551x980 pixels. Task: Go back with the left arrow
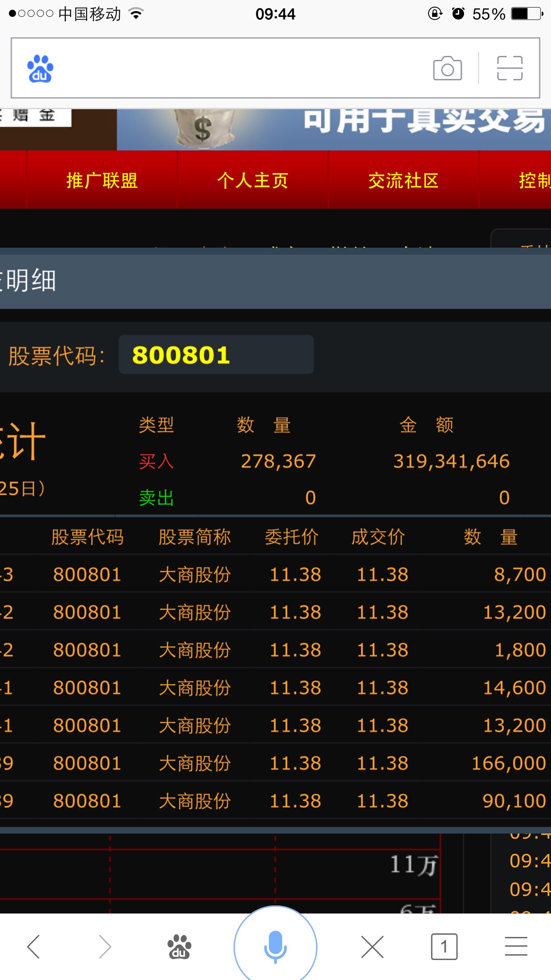pos(34,946)
